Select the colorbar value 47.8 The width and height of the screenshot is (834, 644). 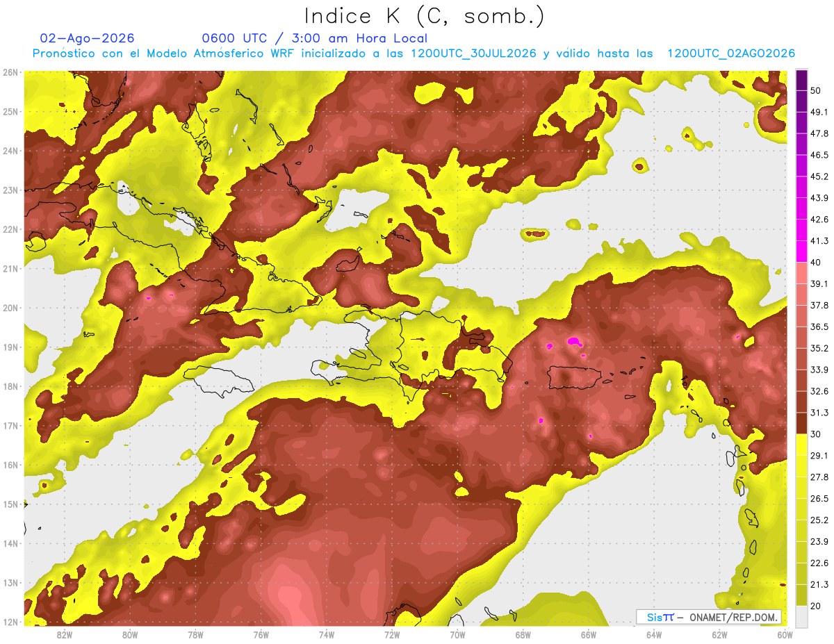pos(819,133)
